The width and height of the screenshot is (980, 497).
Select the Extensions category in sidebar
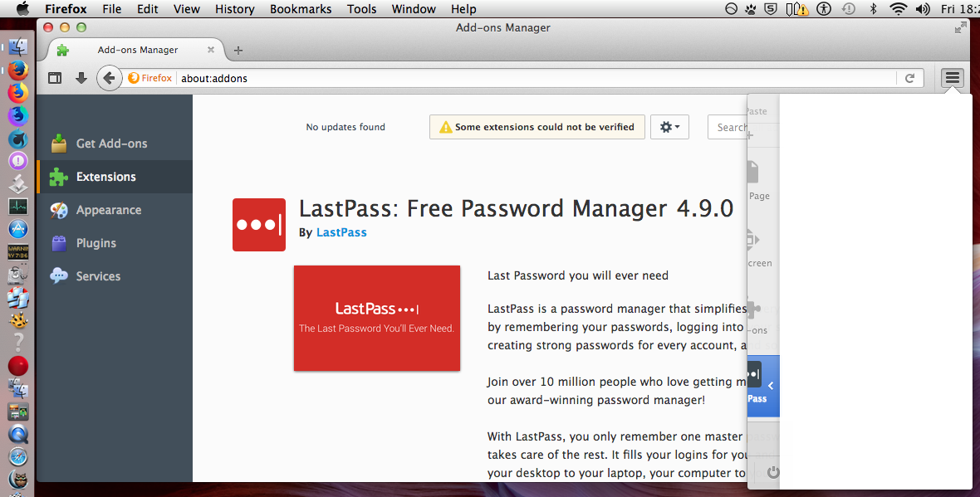(x=115, y=177)
